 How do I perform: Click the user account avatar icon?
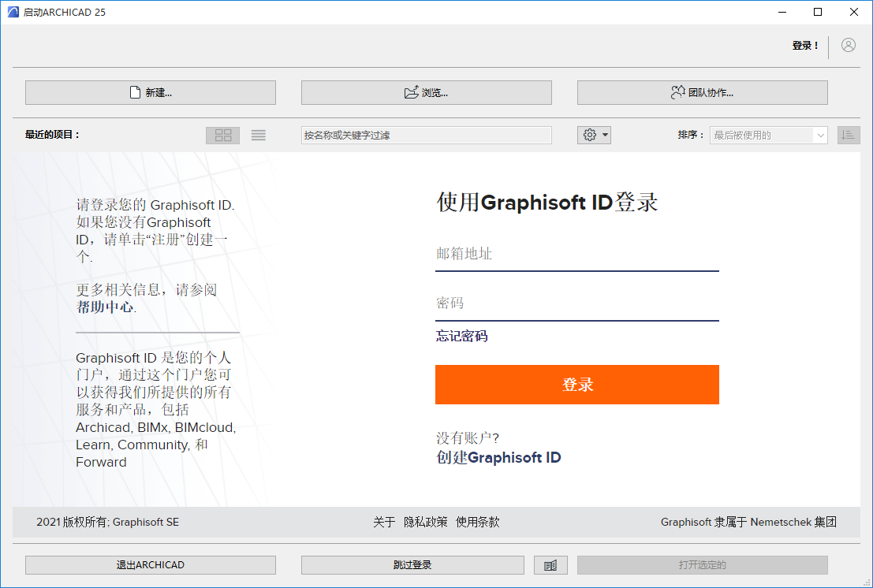click(848, 45)
